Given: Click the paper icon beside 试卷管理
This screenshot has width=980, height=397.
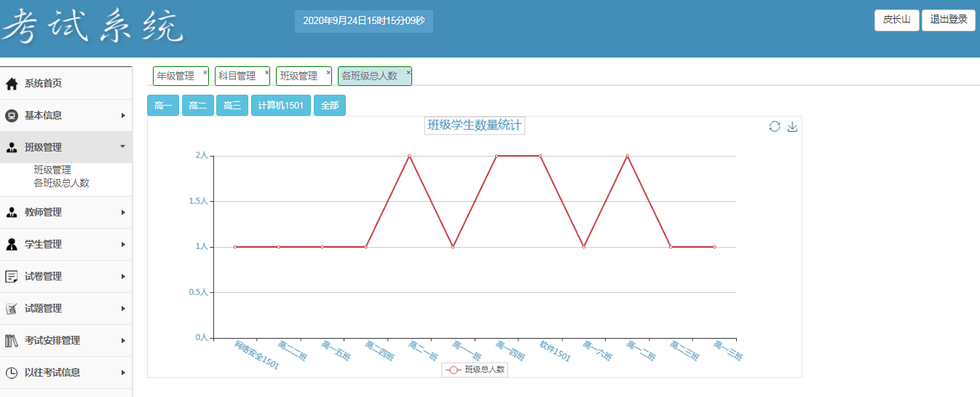Looking at the screenshot, I should [x=12, y=276].
